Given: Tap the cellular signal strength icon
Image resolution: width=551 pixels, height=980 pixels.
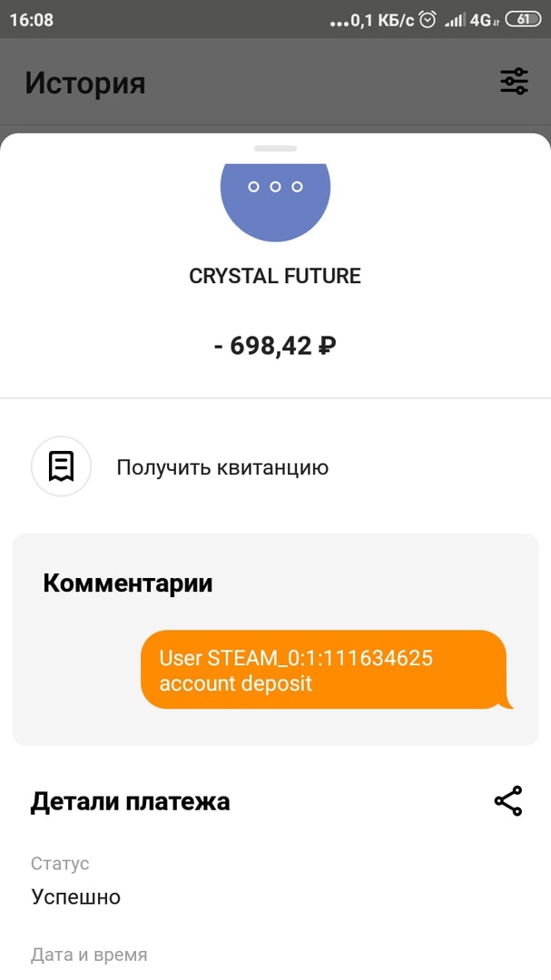Looking at the screenshot, I should (455, 19).
